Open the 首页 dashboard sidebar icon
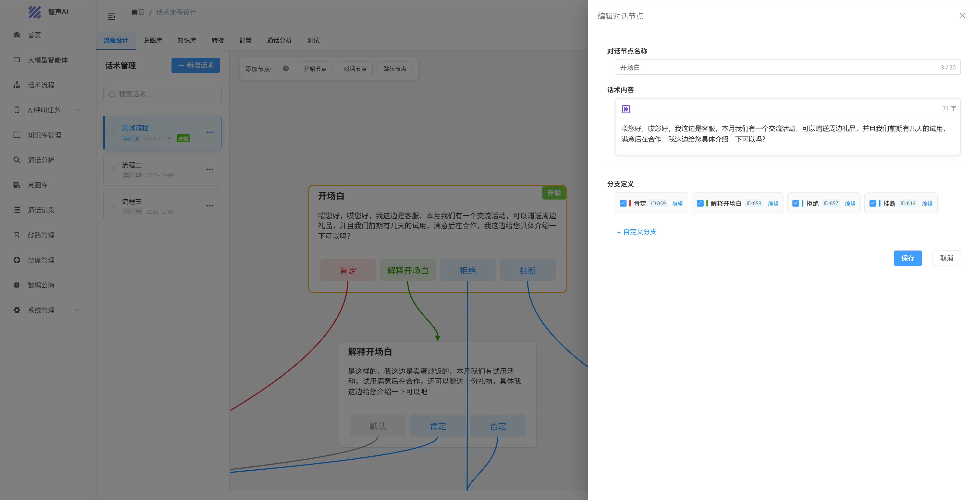Screen dimensions: 980x500 coord(17,35)
